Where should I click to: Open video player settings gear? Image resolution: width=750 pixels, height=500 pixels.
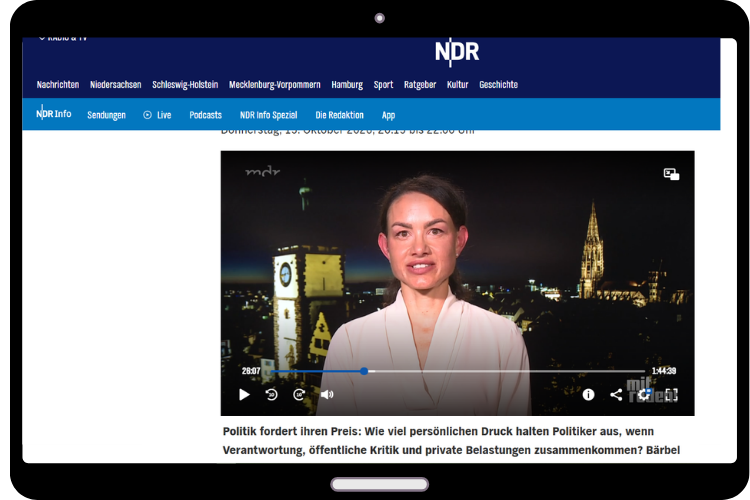[x=644, y=394]
